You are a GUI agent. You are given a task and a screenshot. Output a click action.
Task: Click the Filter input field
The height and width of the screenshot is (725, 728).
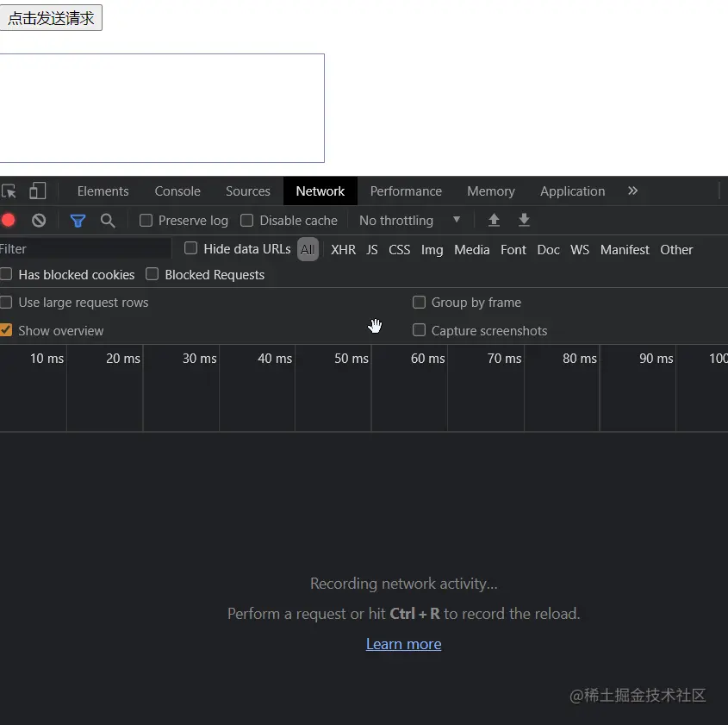82,248
